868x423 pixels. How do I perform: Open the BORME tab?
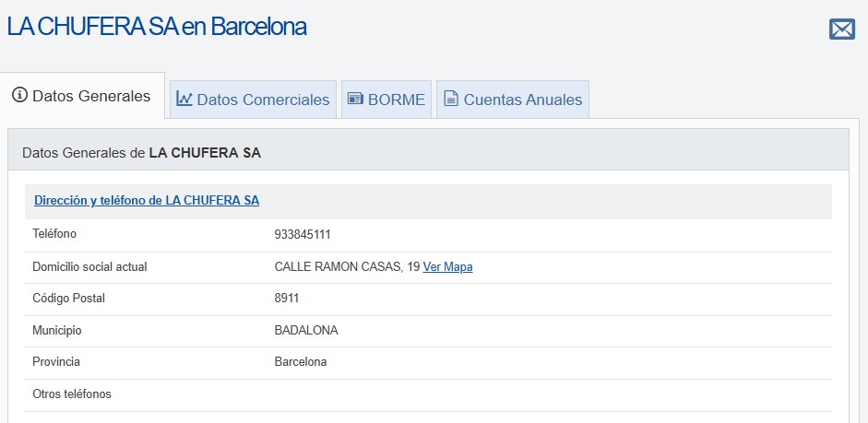pos(386,100)
